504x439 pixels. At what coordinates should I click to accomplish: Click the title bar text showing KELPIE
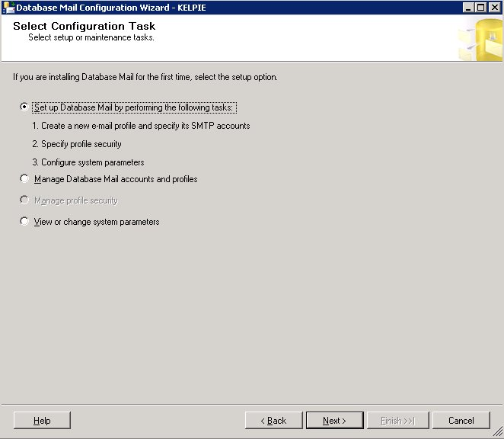click(x=192, y=8)
